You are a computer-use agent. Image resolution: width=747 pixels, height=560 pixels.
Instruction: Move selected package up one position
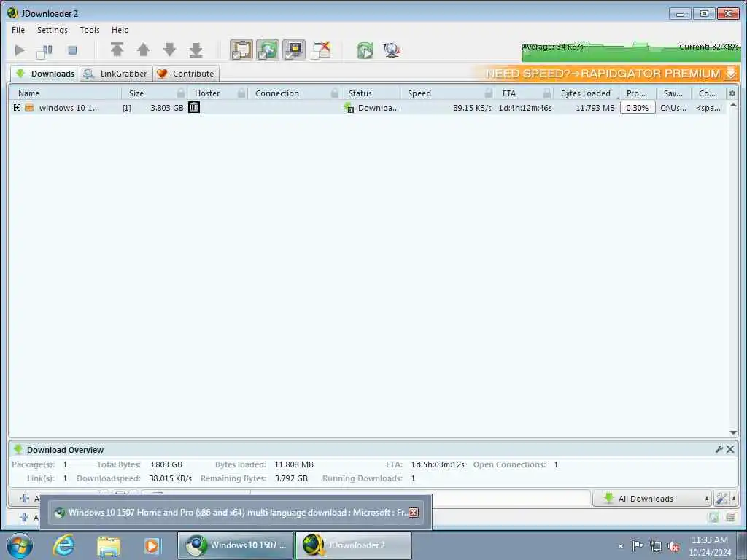tap(144, 50)
